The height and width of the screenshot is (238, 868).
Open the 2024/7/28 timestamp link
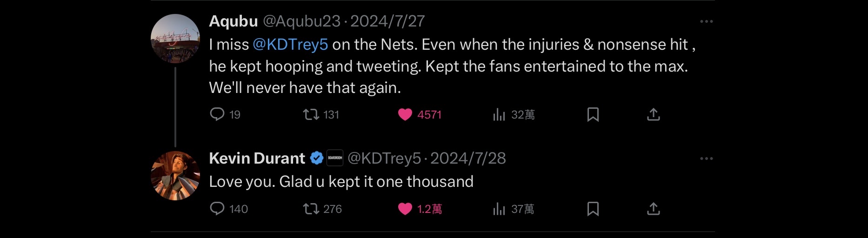[x=468, y=159]
